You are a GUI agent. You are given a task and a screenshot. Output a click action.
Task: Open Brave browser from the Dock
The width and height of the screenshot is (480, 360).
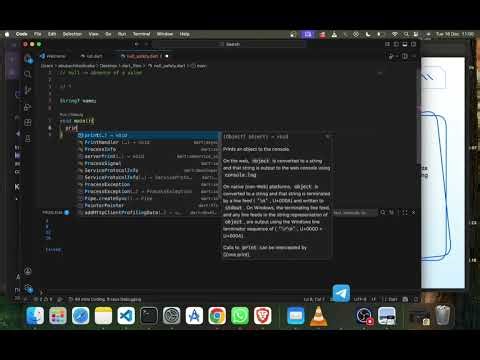coord(263,315)
